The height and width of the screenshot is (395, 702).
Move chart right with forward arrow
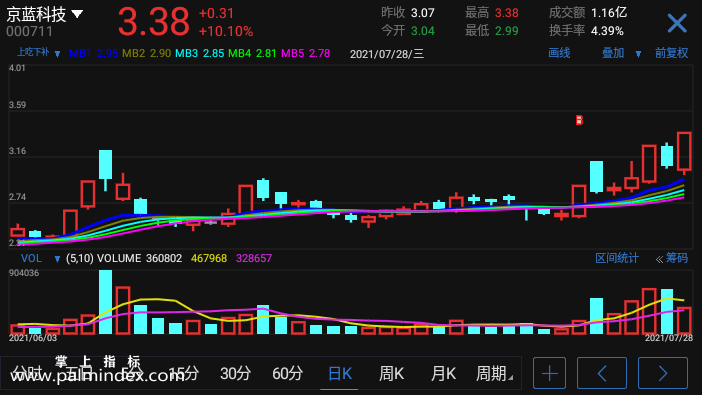coord(663,373)
